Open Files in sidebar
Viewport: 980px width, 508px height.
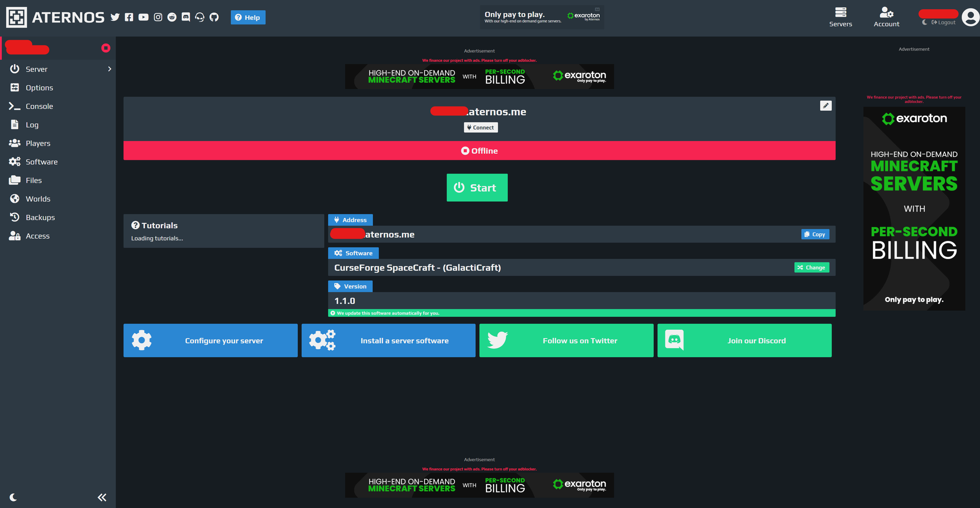click(58, 180)
